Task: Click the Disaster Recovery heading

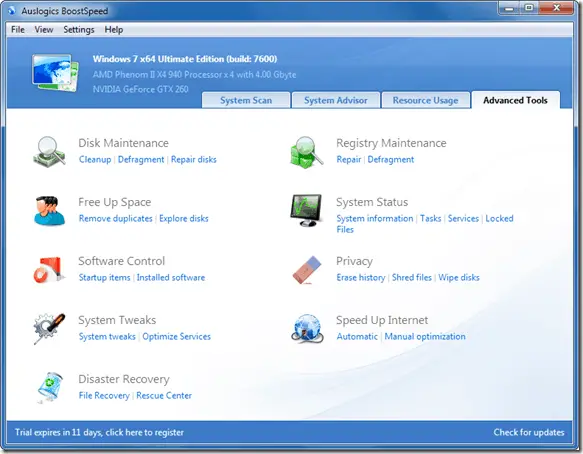Action: tap(124, 379)
